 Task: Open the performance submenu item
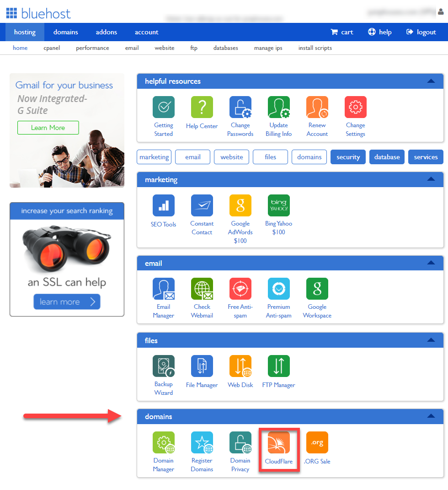92,48
